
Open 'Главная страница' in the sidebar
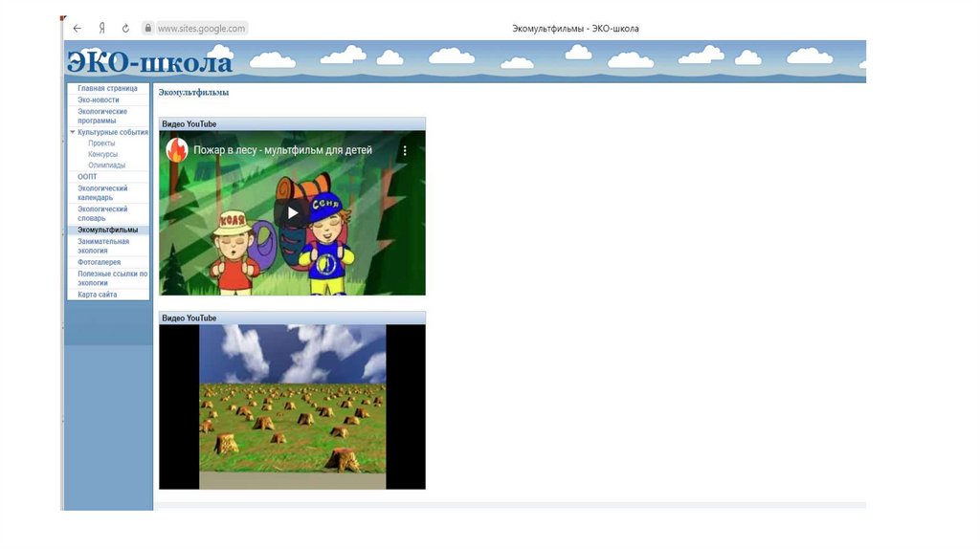tap(107, 89)
